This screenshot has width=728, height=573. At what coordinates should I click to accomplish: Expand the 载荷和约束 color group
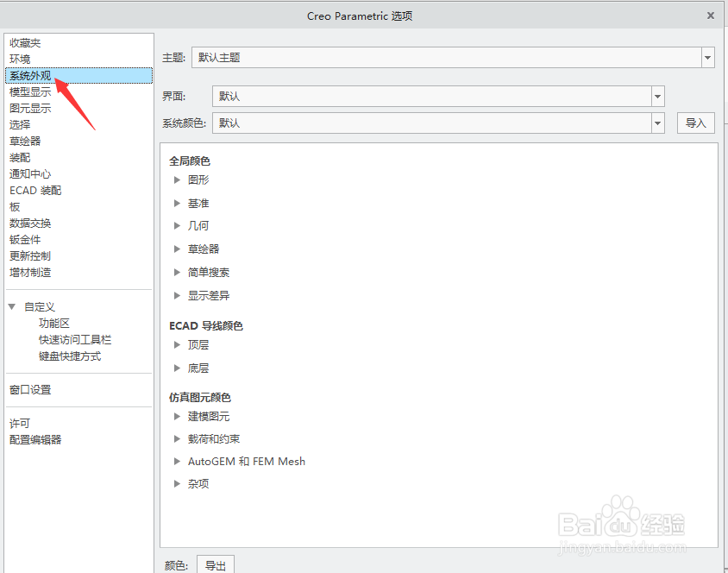177,438
